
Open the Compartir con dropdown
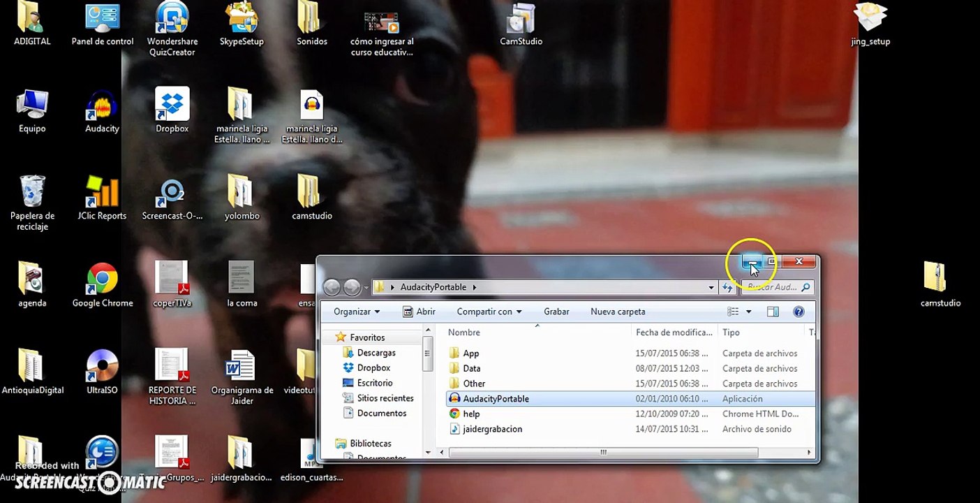489,312
